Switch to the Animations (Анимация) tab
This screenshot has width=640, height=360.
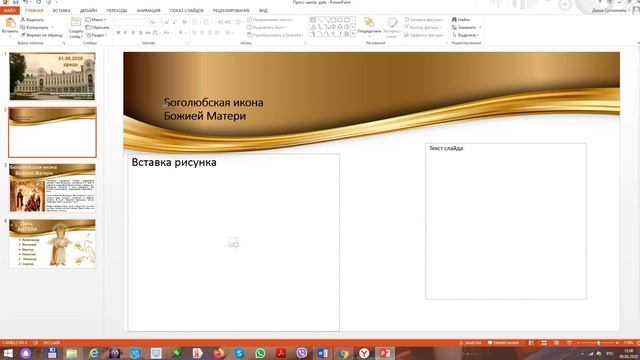pyautogui.click(x=149, y=11)
